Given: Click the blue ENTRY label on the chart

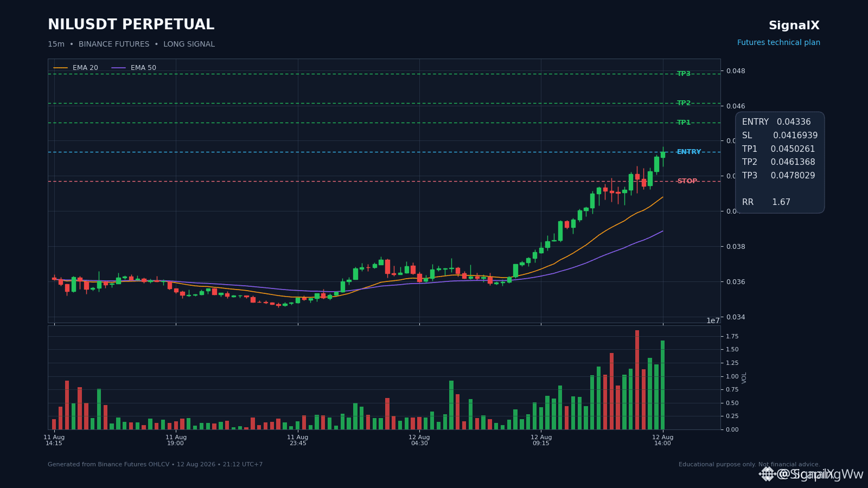Looking at the screenshot, I should (689, 152).
